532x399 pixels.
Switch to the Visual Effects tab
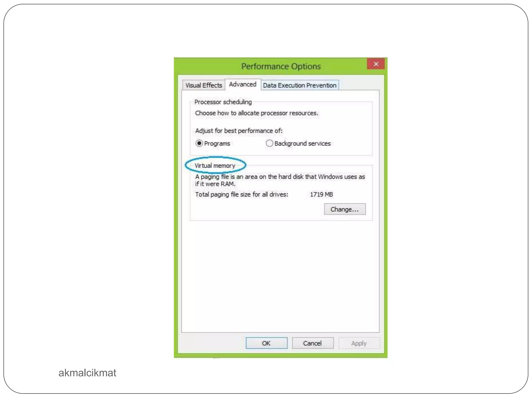click(204, 85)
